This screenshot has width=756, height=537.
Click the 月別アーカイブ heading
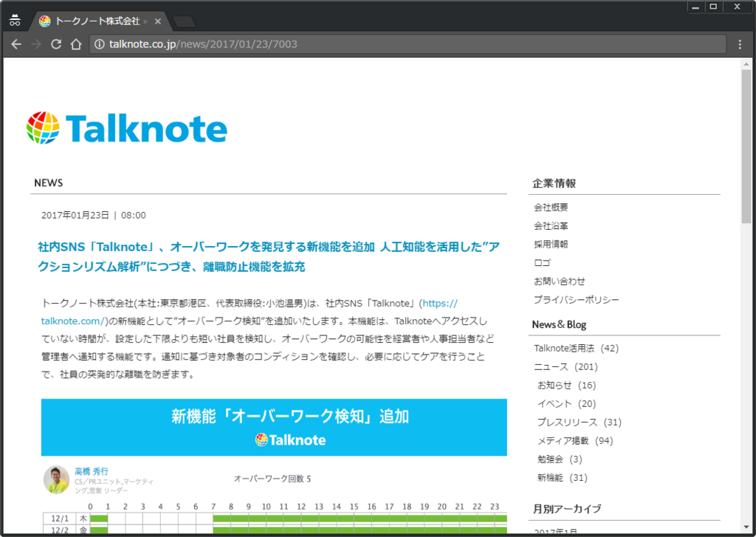point(566,508)
